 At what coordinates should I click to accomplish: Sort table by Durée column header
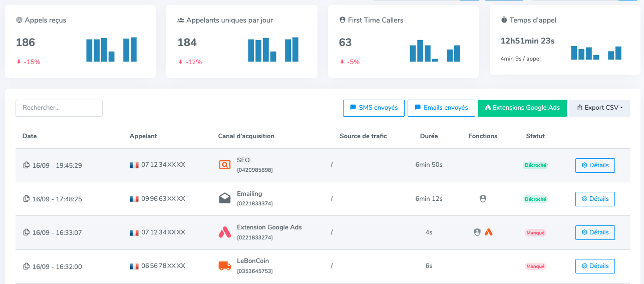pyautogui.click(x=429, y=136)
